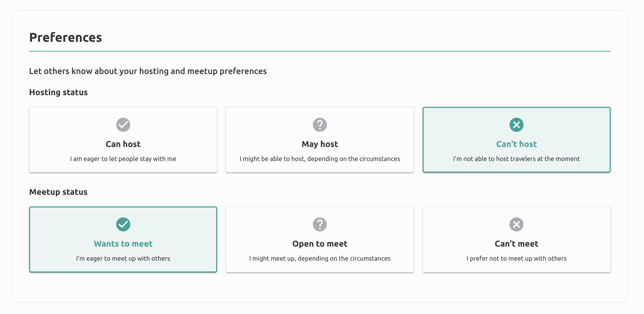Image resolution: width=644 pixels, height=314 pixels.
Task: Click the teal X icon on Can't host
Action: coord(517,125)
